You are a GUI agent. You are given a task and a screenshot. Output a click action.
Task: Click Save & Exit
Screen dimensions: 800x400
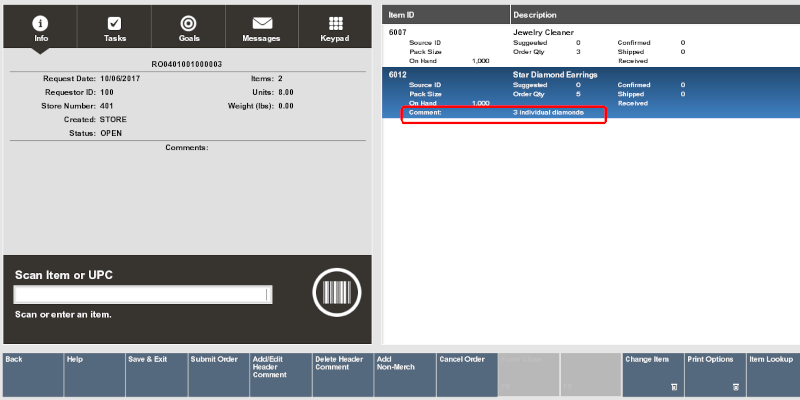click(157, 375)
